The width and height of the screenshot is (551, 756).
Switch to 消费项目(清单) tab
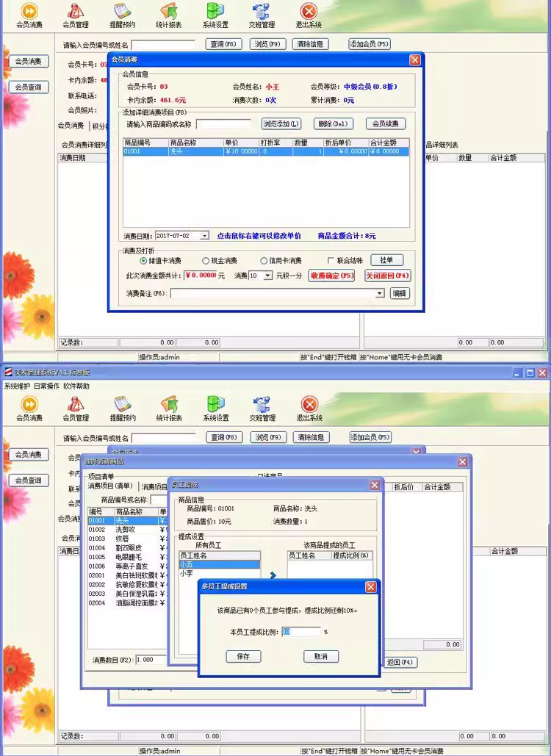[111, 486]
